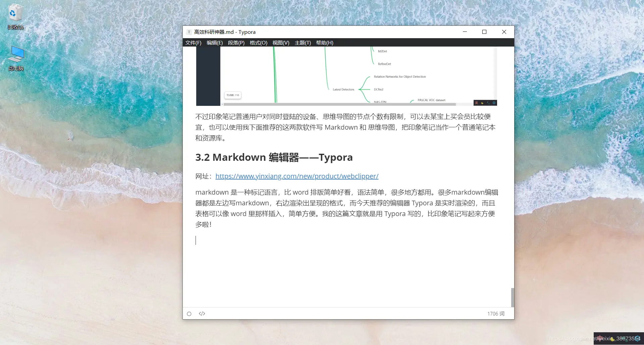644x345 pixels.
Task: Open the 主题(T) menu
Action: tap(302, 43)
